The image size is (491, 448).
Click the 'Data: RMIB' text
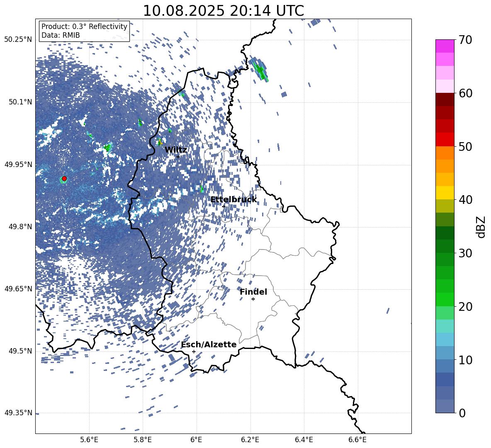61,35
